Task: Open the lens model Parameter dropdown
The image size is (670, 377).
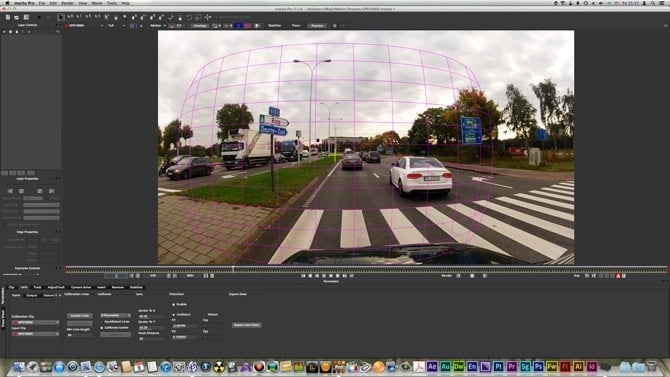Action: 115,315
